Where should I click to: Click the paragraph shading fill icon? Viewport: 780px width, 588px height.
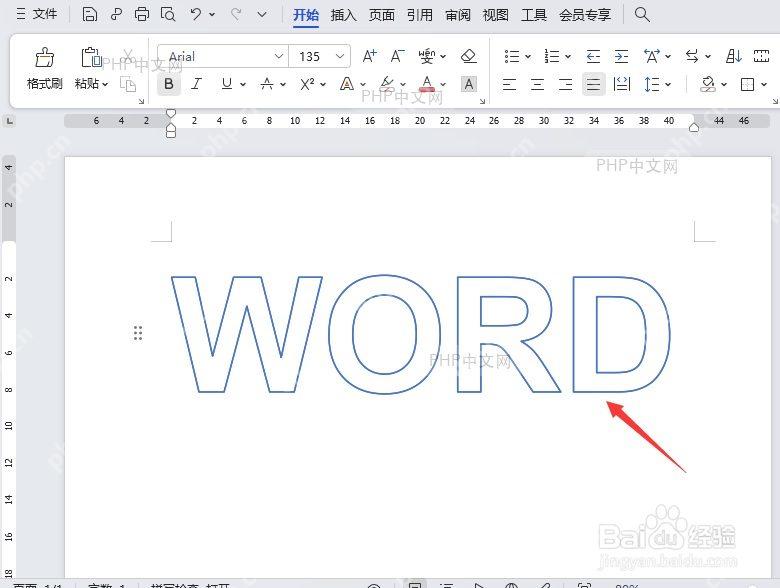click(707, 84)
